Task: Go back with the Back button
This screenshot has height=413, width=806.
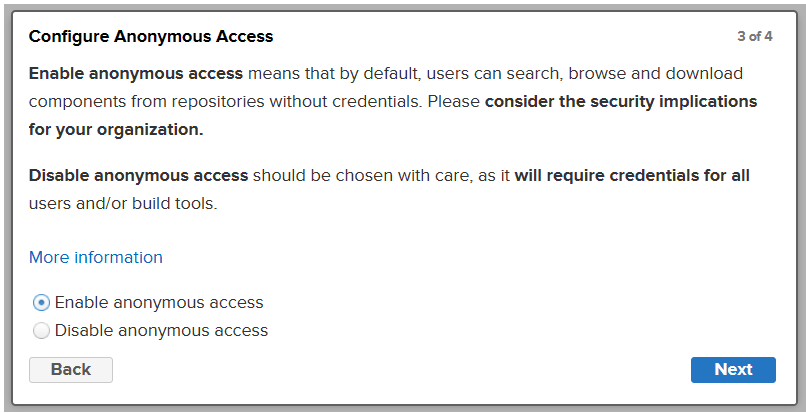Action: 71,369
